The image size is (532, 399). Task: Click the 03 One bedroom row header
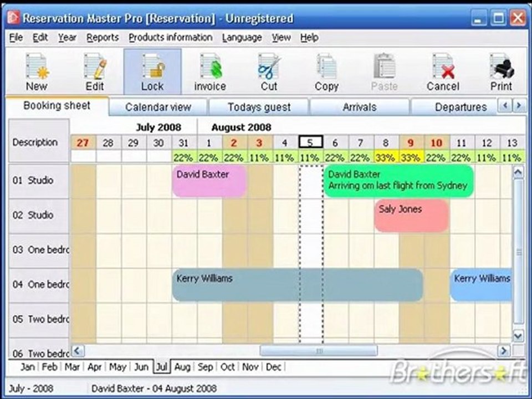click(x=39, y=250)
